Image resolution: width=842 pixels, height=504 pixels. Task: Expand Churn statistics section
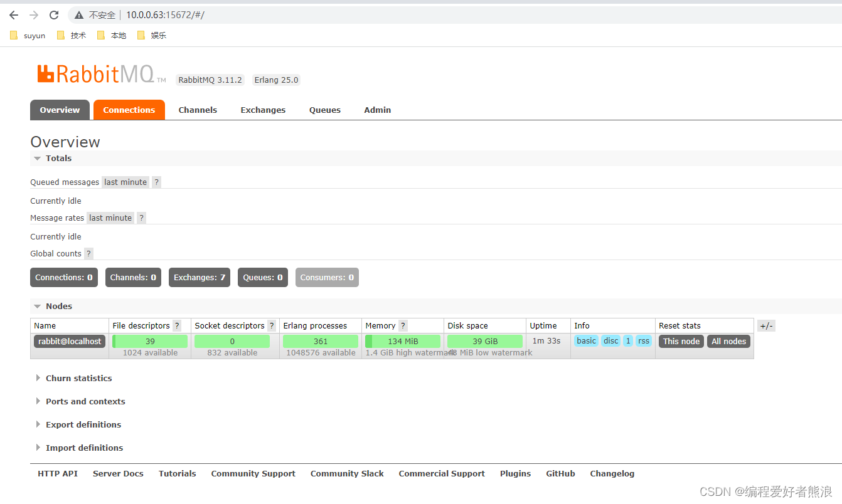coord(74,379)
